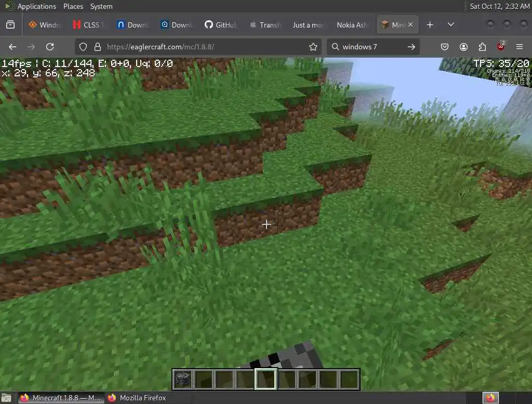The image size is (532, 404).
Task: Click the clock showing Sat Oct 12
Action: pyautogui.click(x=499, y=6)
